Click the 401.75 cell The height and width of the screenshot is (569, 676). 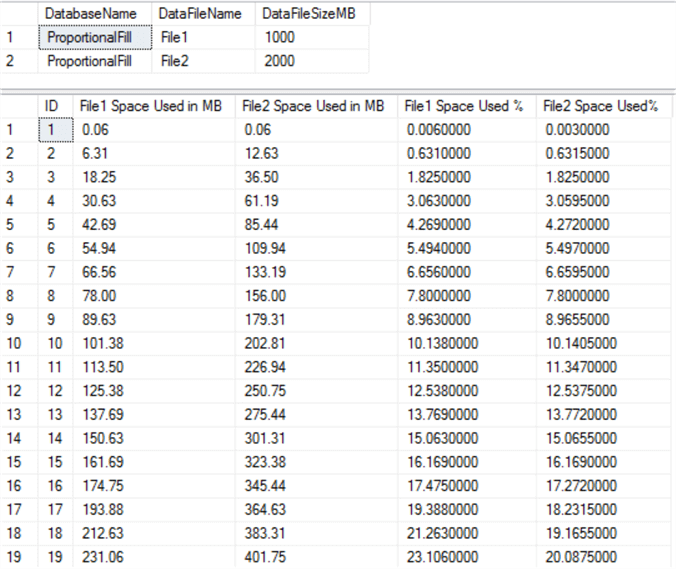tap(316, 557)
